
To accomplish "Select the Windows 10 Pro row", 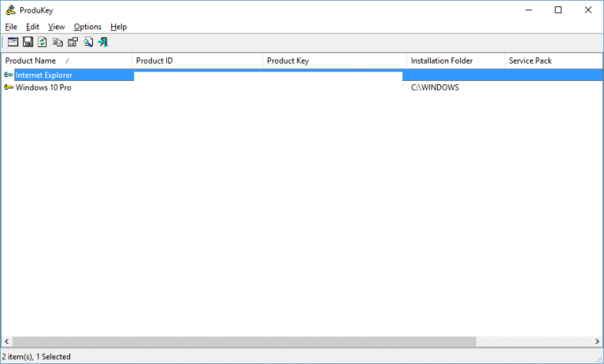I will 302,87.
